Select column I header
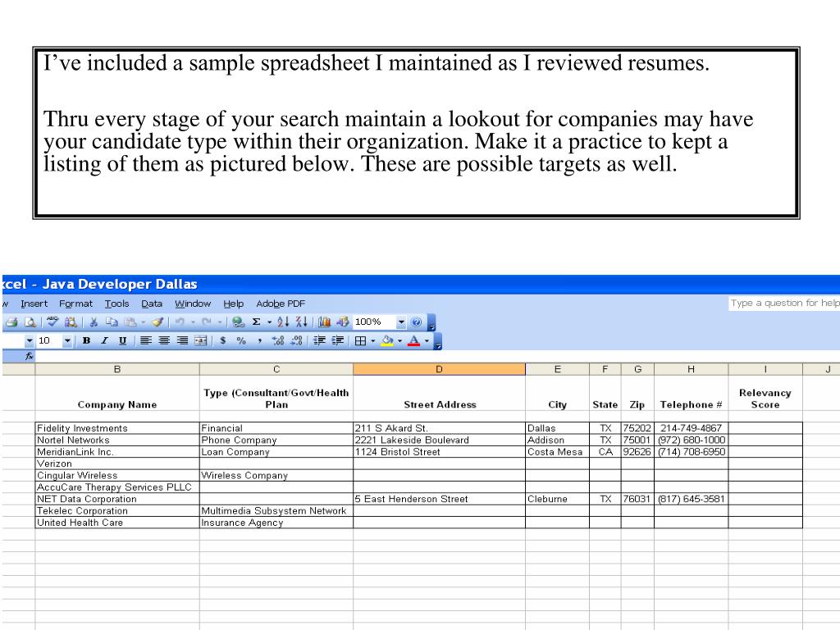This screenshot has width=840, height=630. pyautogui.click(x=765, y=369)
